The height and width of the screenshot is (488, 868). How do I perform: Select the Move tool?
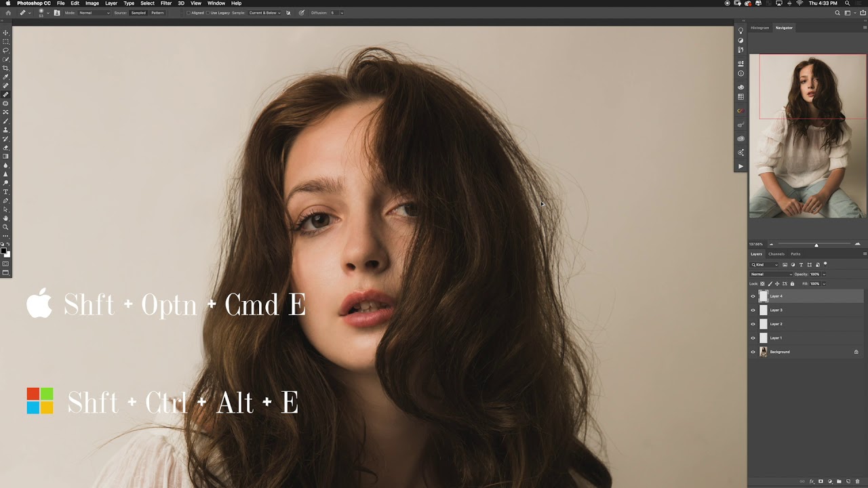click(x=5, y=33)
